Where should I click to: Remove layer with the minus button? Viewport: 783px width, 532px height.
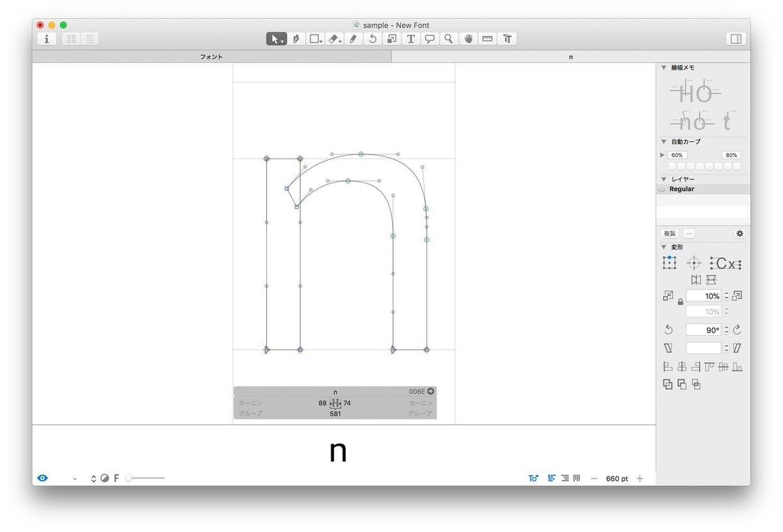tap(689, 233)
